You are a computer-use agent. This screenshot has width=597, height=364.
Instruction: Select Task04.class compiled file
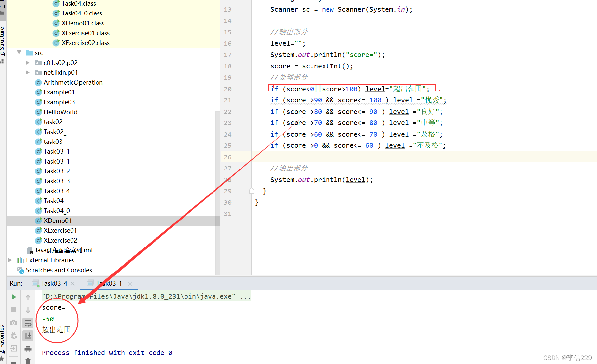pos(78,3)
